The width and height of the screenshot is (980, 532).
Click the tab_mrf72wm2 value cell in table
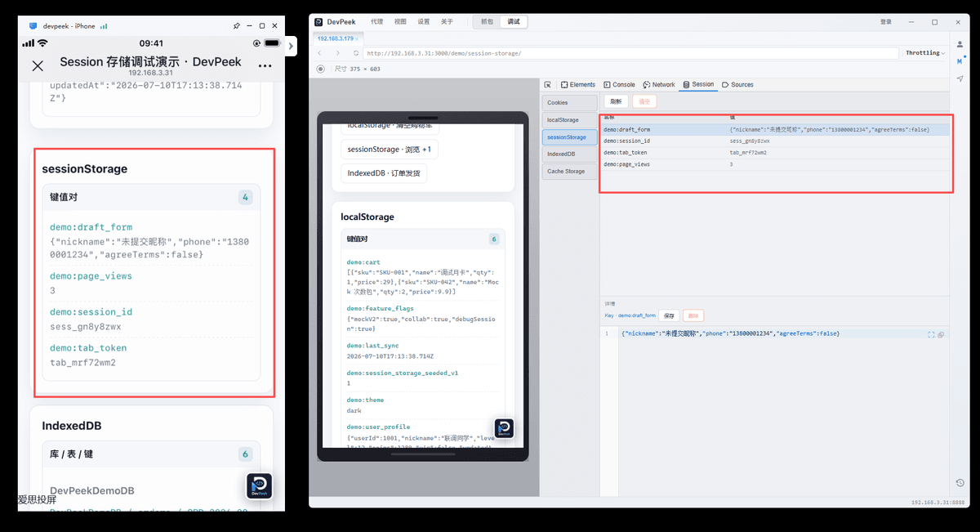point(750,152)
